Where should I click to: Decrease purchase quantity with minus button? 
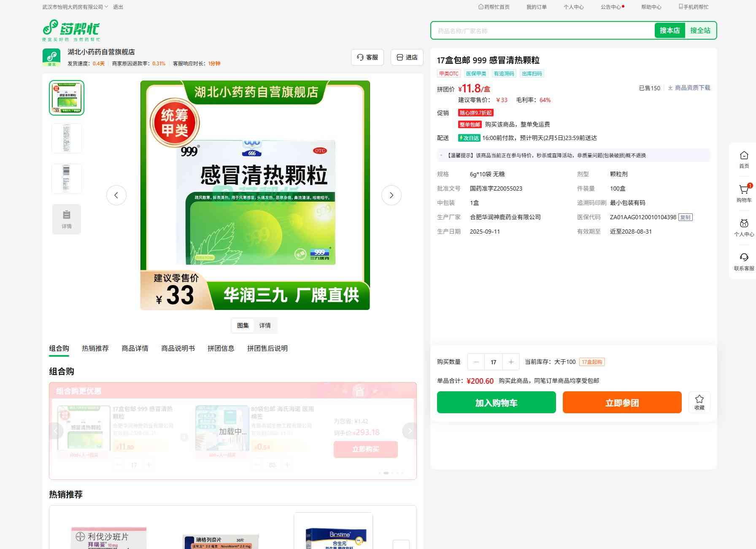pos(476,362)
